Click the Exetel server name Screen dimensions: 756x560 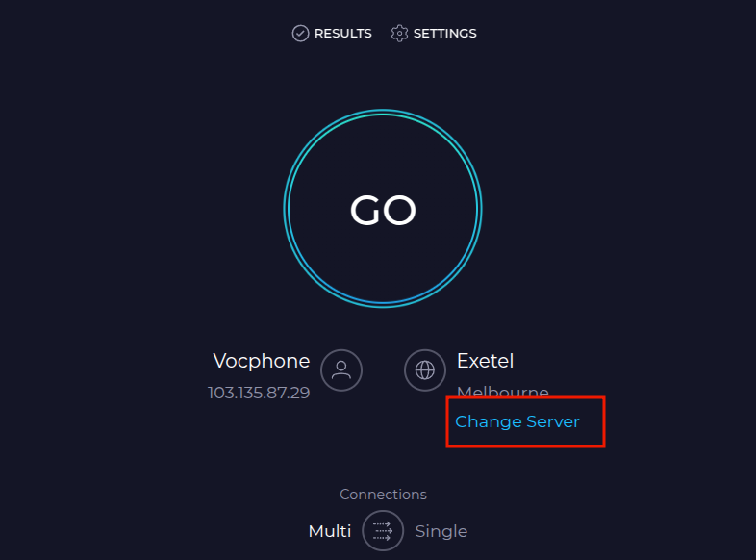pos(485,361)
